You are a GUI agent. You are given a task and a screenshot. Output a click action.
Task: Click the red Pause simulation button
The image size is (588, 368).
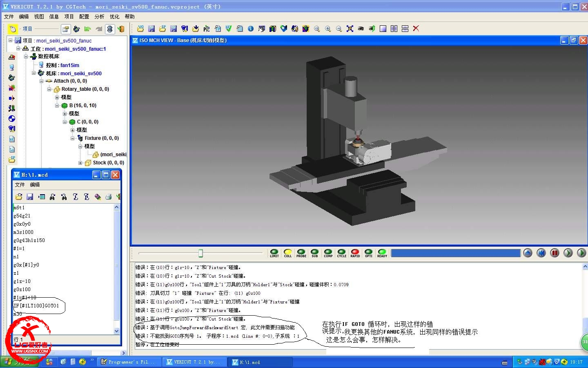pyautogui.click(x=555, y=253)
